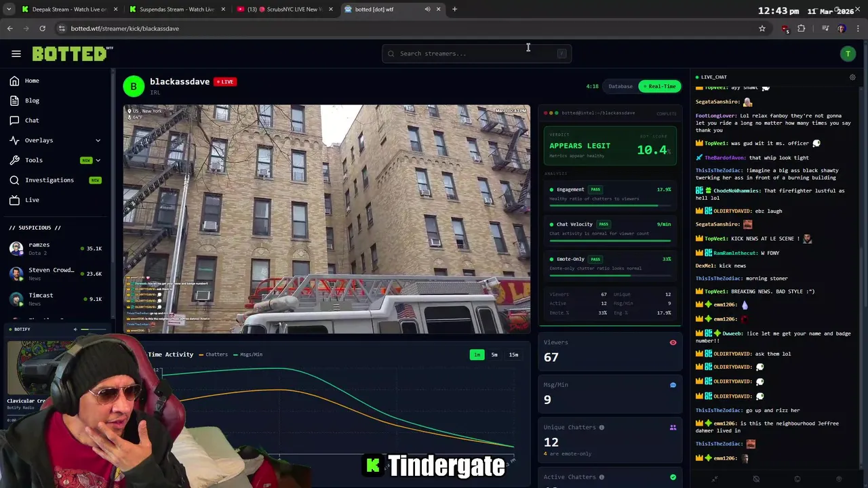Open Investigations in the sidebar
Image resolution: width=868 pixels, height=488 pixels.
[50, 180]
